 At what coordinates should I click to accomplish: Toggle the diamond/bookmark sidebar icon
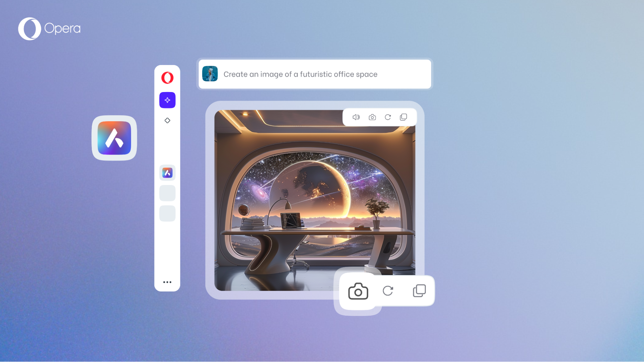coord(167,120)
